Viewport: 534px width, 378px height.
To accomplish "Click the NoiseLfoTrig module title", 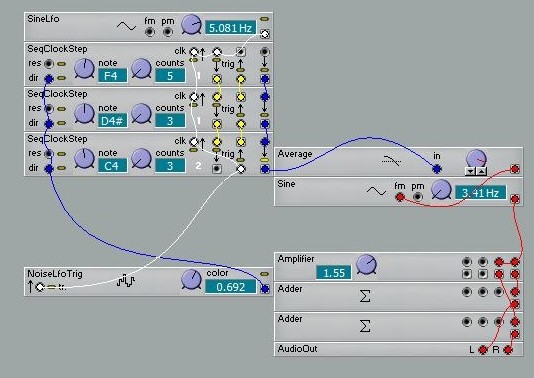I will [x=55, y=274].
